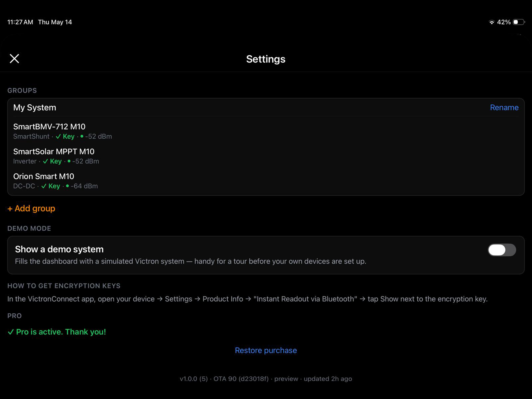The image size is (532, 399).
Task: Rename the My System group
Action: pos(504,107)
